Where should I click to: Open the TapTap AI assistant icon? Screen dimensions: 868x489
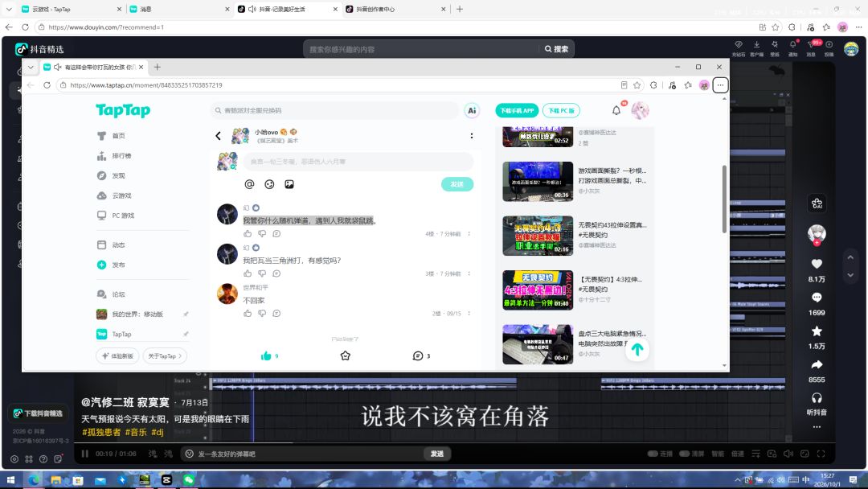472,110
